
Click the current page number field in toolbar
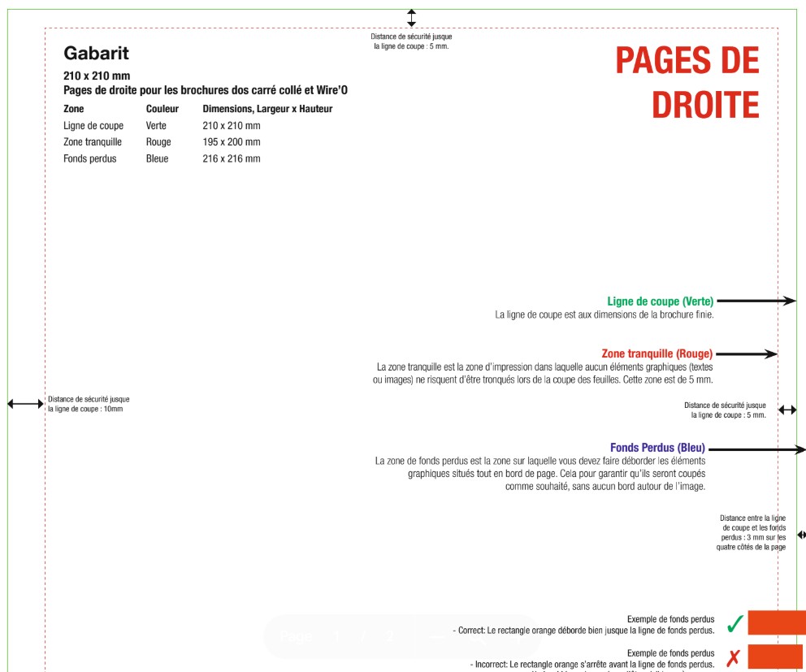336,636
